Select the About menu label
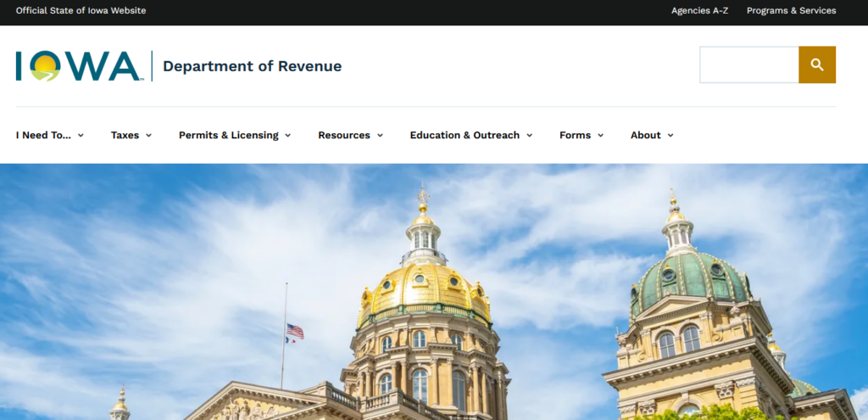Viewport: 868px width, 420px height. click(645, 136)
